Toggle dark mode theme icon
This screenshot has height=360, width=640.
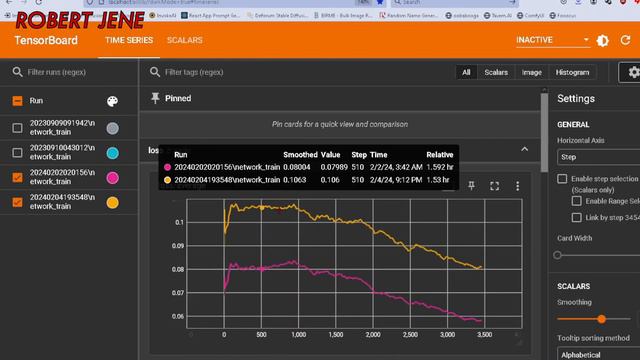tap(602, 40)
